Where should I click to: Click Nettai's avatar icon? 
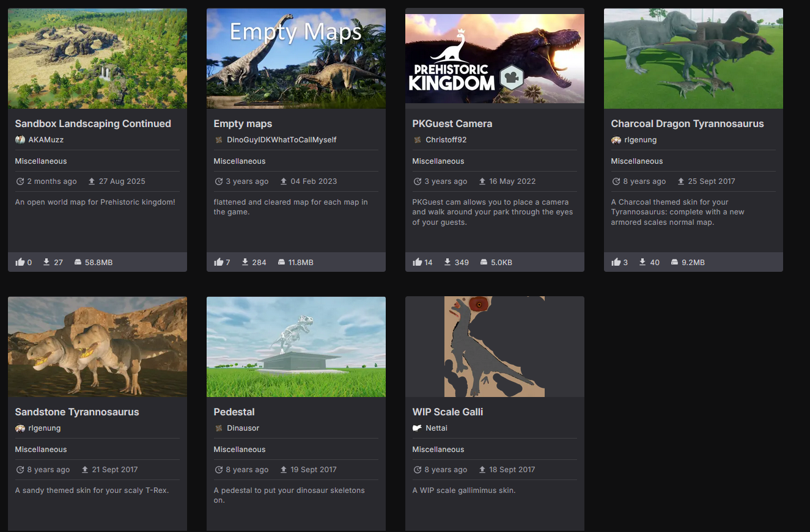[x=418, y=428]
